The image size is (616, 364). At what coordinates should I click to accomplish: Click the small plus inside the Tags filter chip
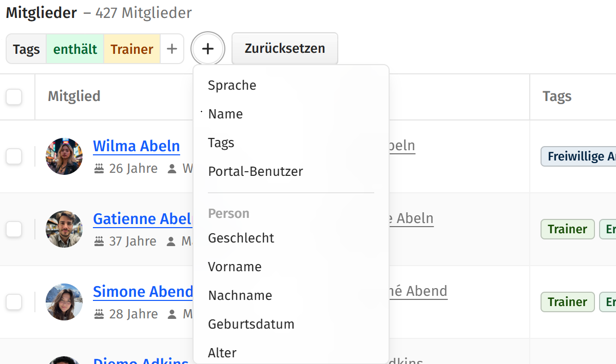coord(171,48)
